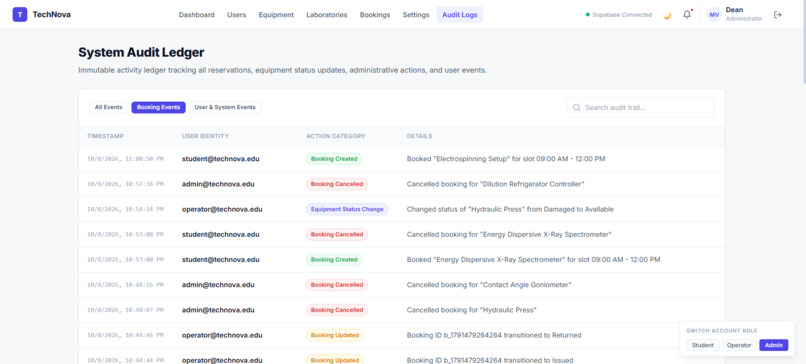Click timestamp 10/8/2026, 10:48:16 PM

point(125,285)
